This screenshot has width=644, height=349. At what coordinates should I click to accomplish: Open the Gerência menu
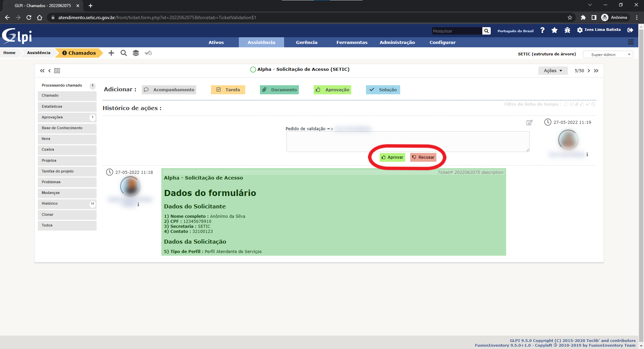[307, 42]
